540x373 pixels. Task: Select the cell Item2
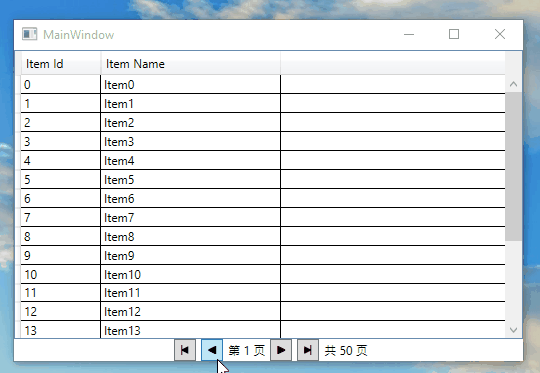[x=191, y=122]
